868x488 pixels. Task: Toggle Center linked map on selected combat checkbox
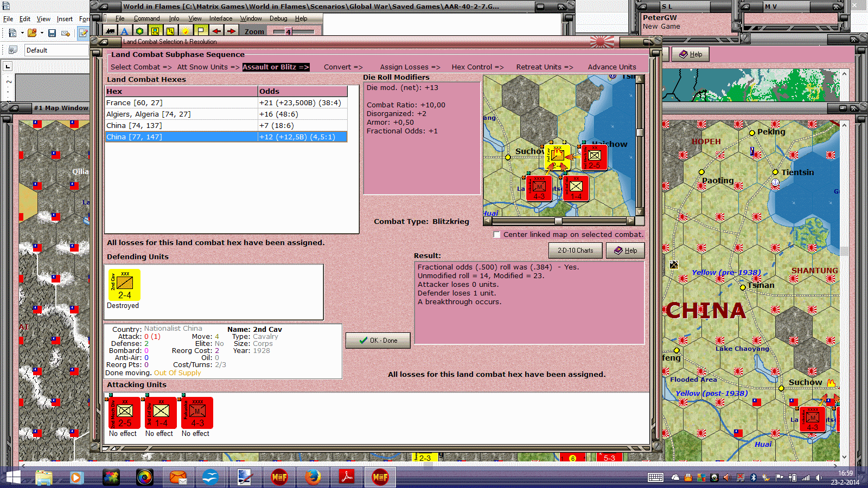pyautogui.click(x=496, y=235)
